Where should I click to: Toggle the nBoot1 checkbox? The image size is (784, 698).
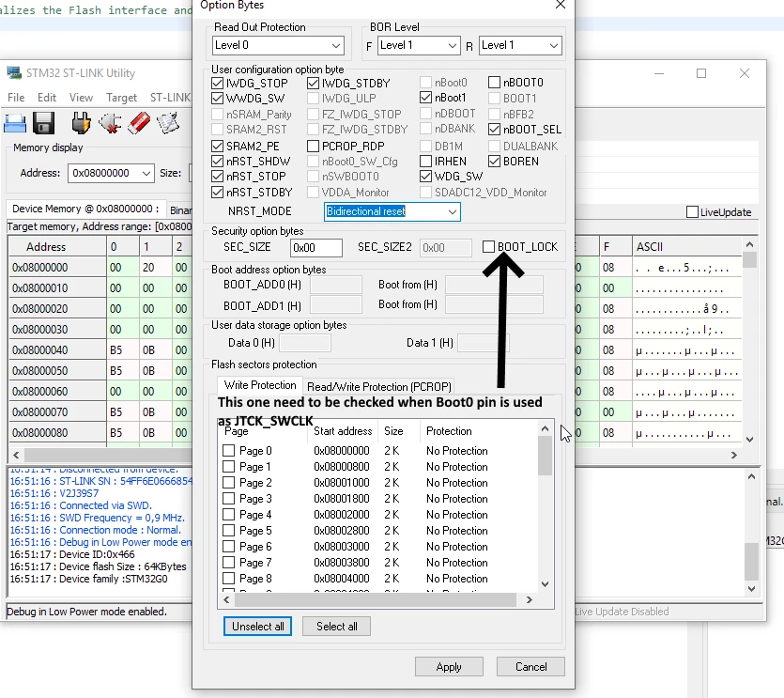pos(425,97)
